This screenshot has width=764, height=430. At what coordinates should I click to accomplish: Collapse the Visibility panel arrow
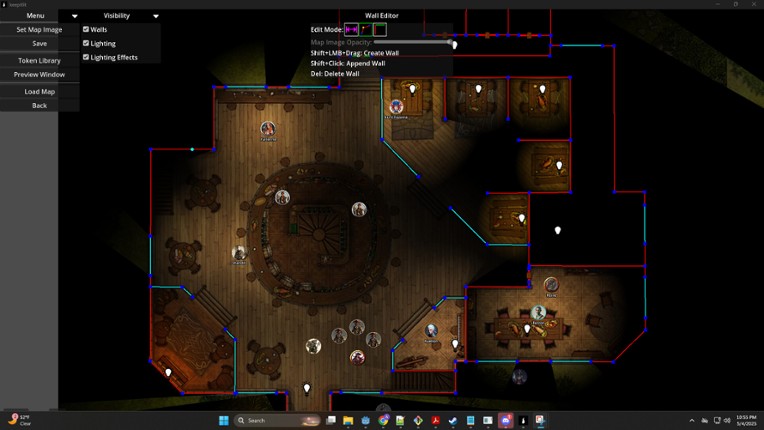click(x=155, y=16)
